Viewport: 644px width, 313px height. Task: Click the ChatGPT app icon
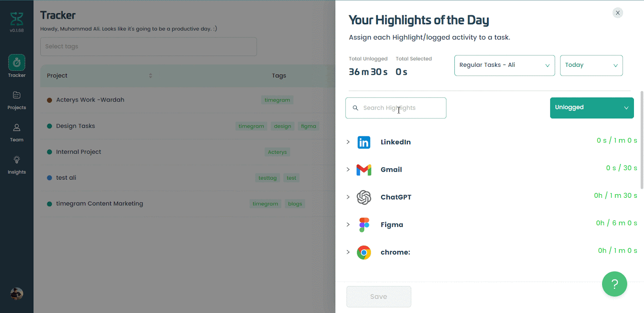pyautogui.click(x=364, y=197)
